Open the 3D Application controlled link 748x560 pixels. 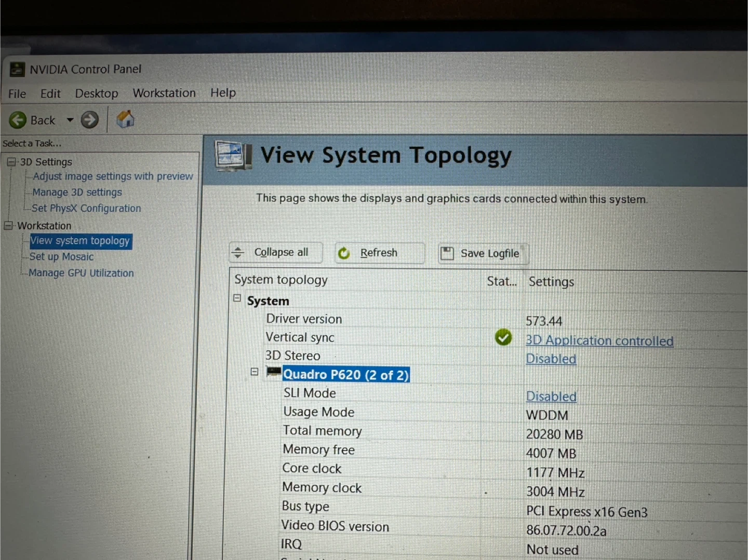click(x=599, y=340)
